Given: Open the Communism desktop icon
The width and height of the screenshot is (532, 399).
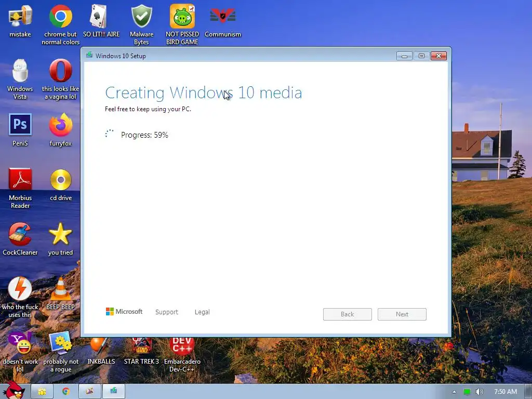Looking at the screenshot, I should (x=222, y=16).
